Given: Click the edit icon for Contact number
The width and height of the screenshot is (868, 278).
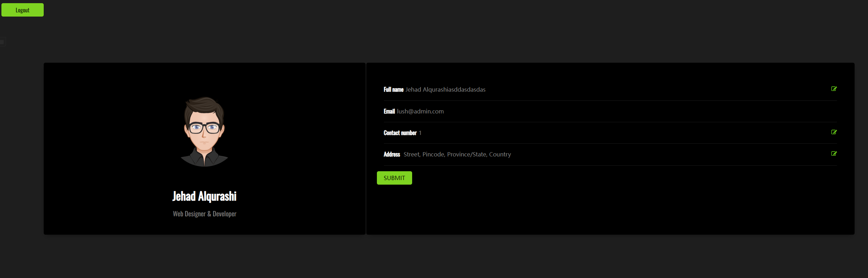Looking at the screenshot, I should (x=834, y=132).
